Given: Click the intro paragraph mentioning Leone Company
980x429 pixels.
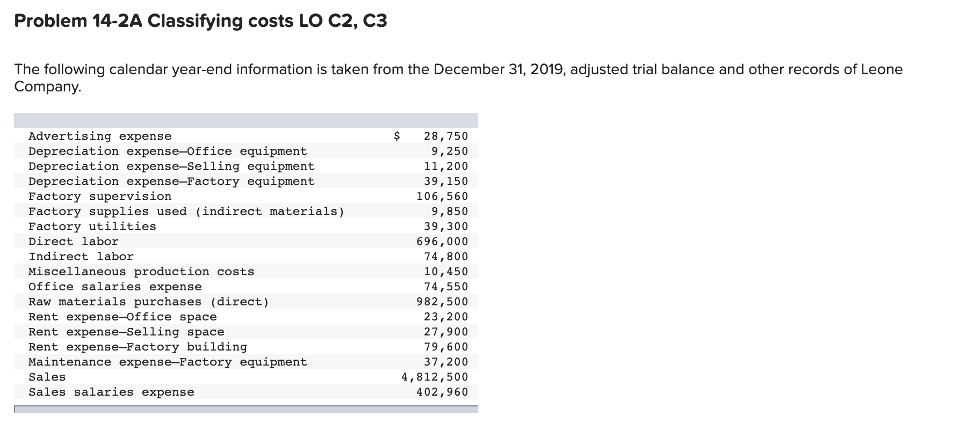Looking at the screenshot, I should pos(458,78).
